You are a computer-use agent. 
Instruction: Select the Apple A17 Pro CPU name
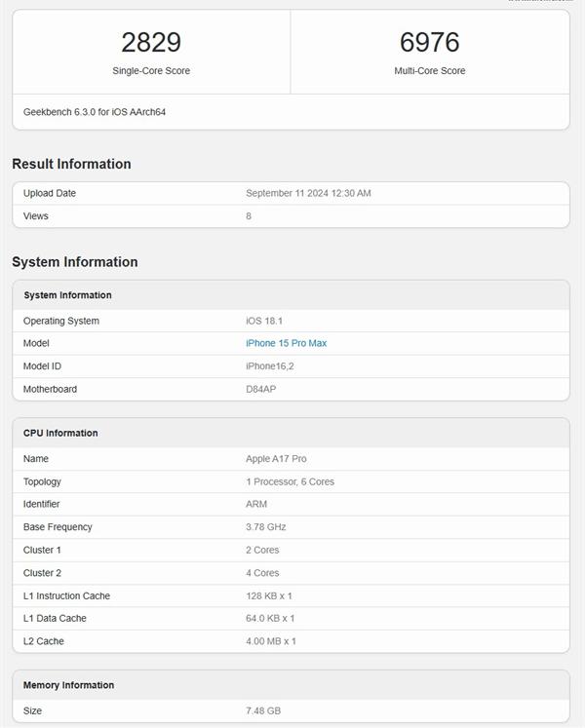[x=276, y=458]
